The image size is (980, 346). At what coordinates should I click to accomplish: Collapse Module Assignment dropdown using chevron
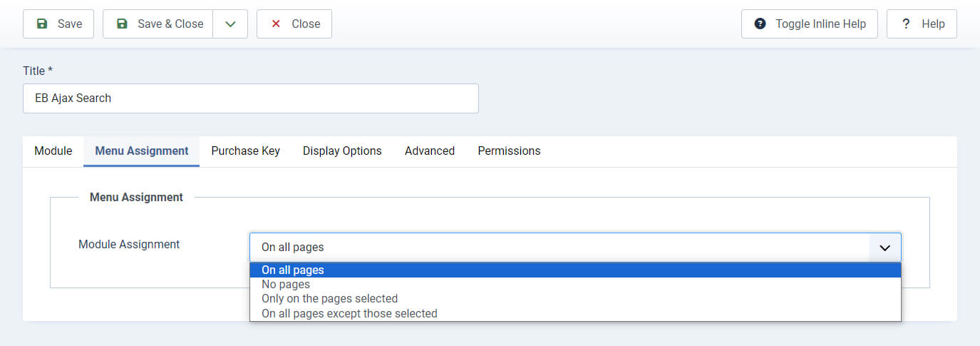[x=885, y=248]
